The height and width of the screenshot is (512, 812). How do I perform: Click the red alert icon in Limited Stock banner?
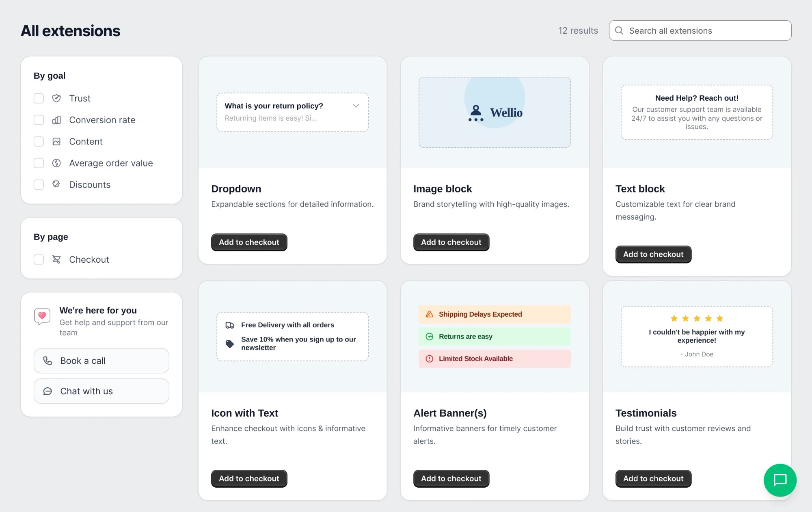click(x=430, y=359)
